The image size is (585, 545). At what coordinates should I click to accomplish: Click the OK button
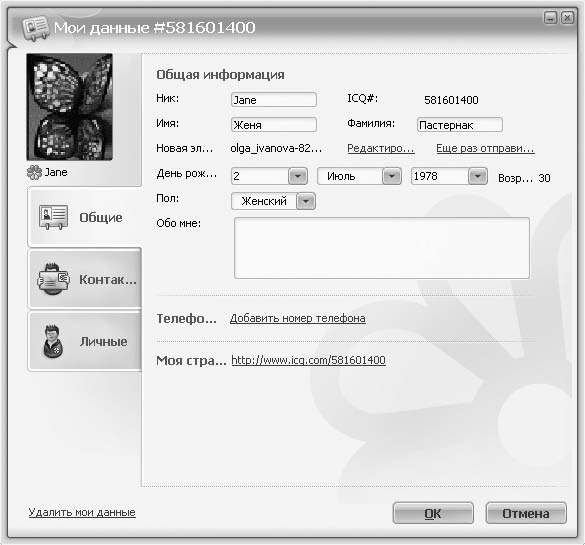433,513
